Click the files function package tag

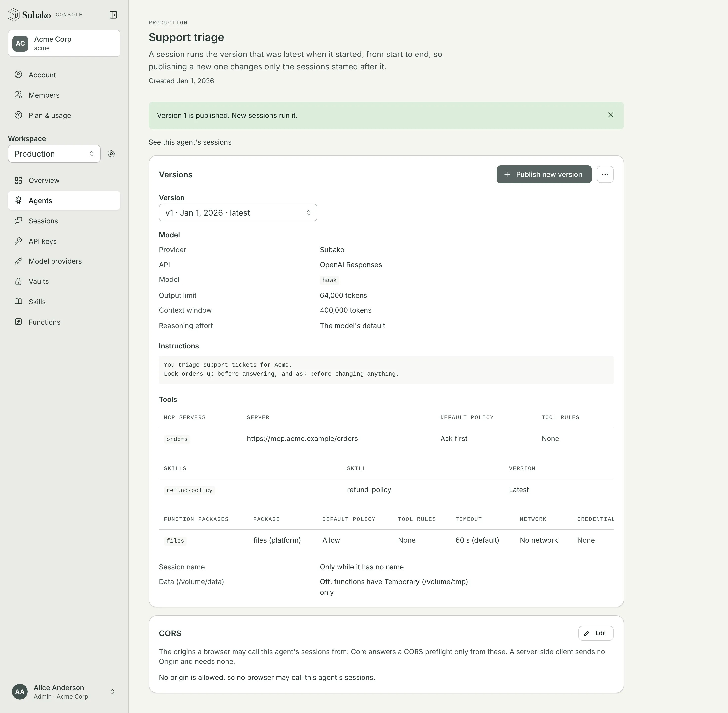pyautogui.click(x=175, y=540)
